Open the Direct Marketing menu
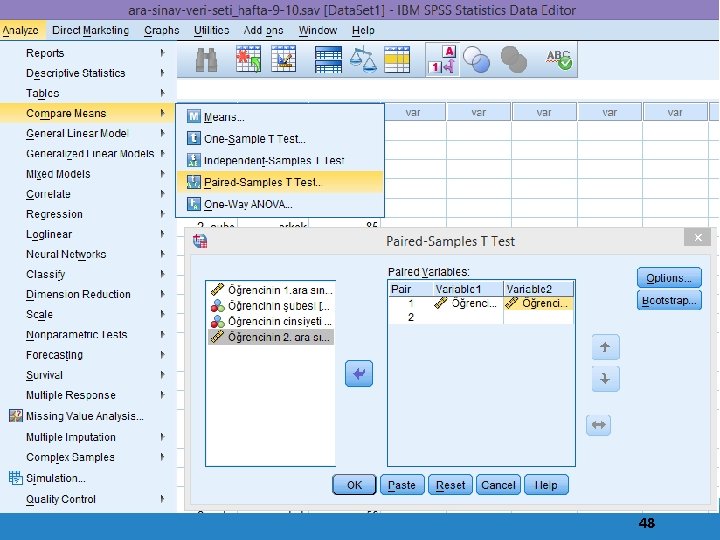The image size is (720, 540). tap(90, 30)
